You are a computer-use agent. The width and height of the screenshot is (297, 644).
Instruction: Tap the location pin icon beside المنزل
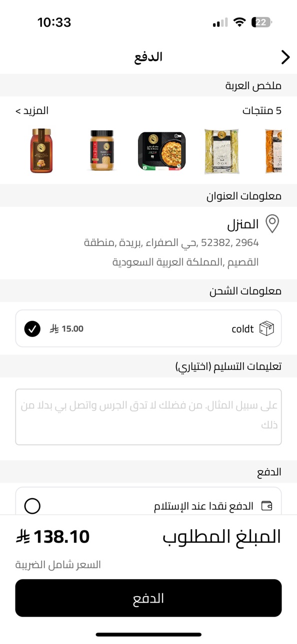272,224
